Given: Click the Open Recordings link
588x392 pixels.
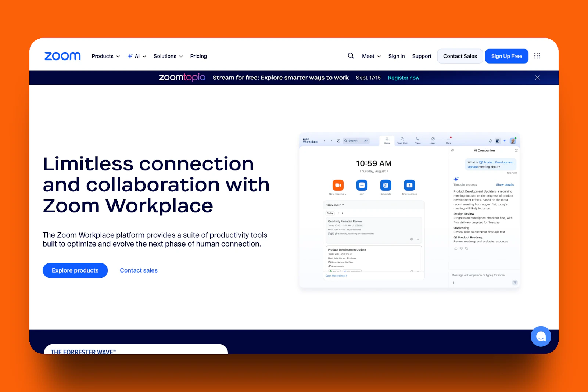Looking at the screenshot, I should (336, 276).
